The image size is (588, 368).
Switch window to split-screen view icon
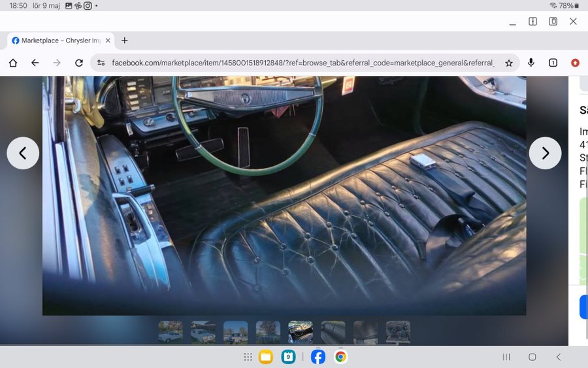pyautogui.click(x=532, y=22)
